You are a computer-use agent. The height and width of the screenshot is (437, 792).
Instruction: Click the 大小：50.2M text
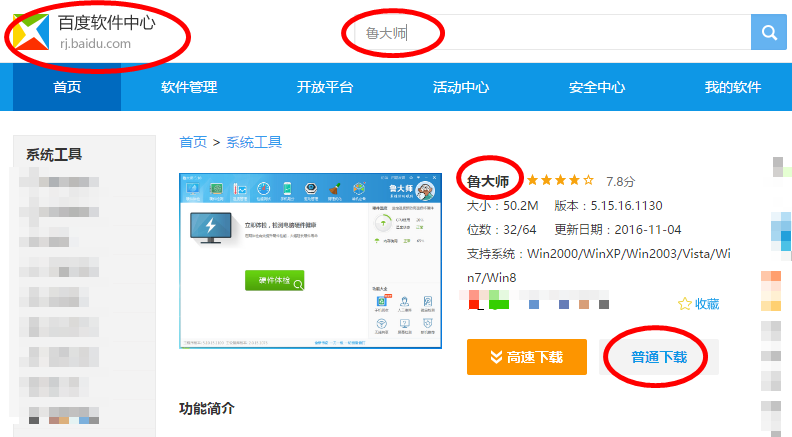click(503, 206)
